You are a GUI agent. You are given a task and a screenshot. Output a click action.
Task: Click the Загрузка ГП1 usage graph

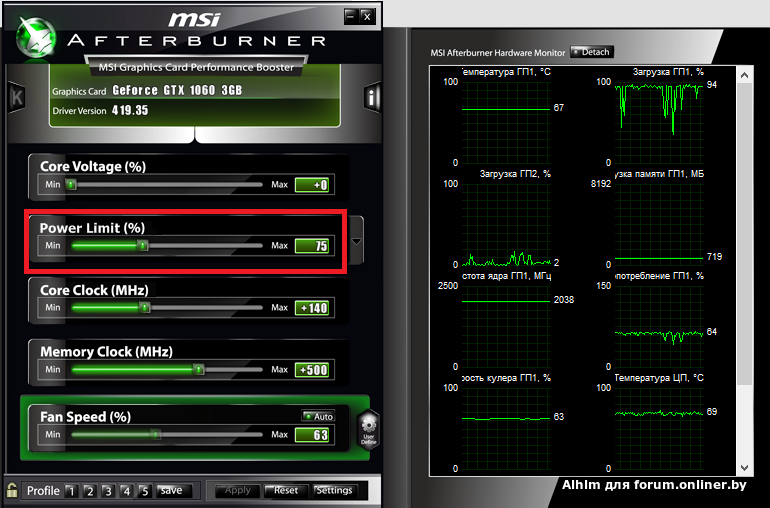pyautogui.click(x=659, y=122)
